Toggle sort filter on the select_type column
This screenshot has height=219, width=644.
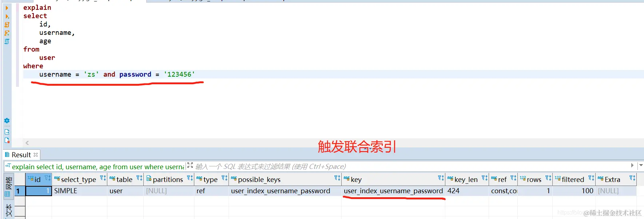click(103, 178)
